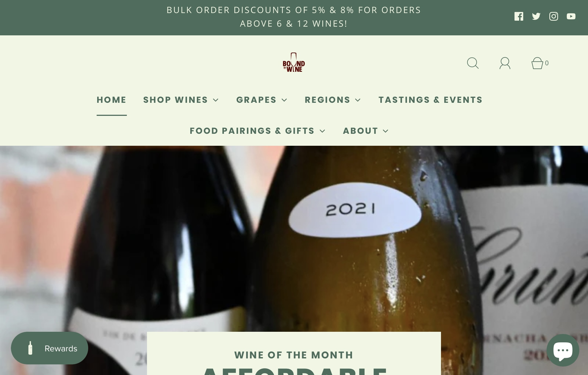Expand the Shop Wines dropdown
588x375 pixels.
181,100
